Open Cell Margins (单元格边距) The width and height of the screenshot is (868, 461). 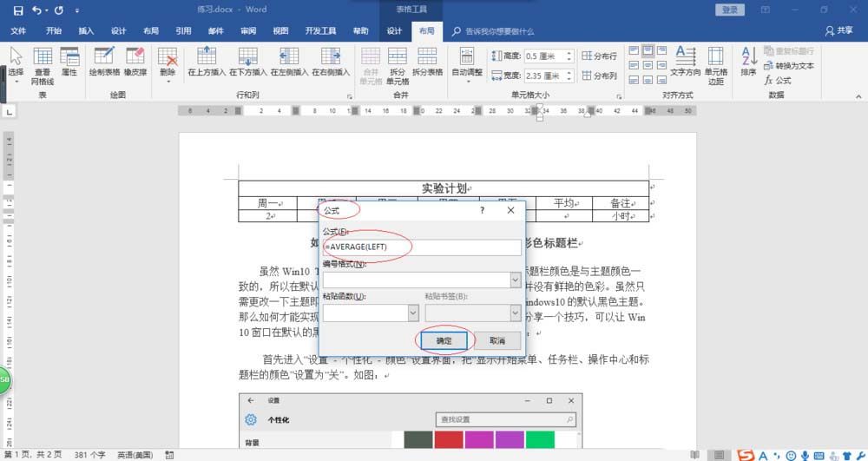tap(716, 66)
